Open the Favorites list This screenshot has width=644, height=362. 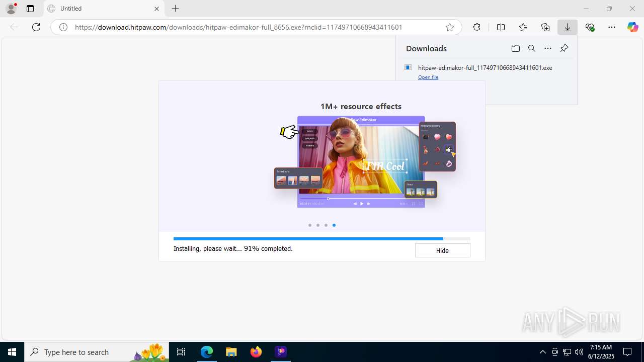pos(523,27)
